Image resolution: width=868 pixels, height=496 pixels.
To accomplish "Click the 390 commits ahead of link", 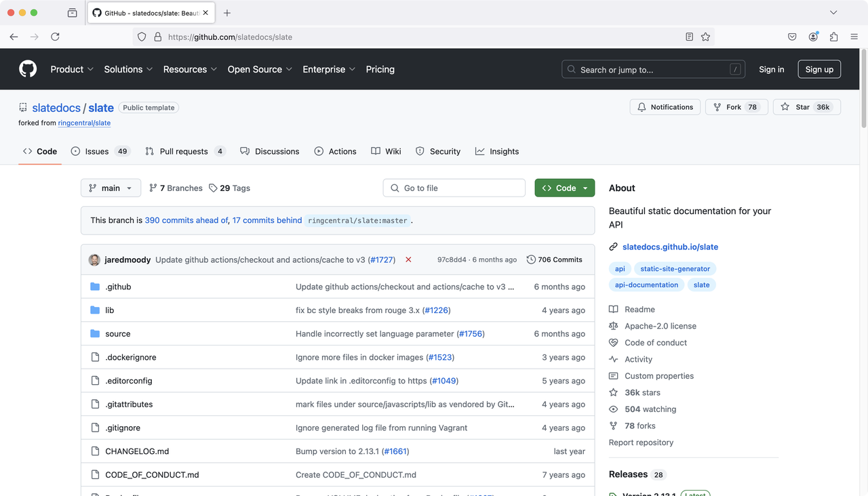I will (186, 220).
